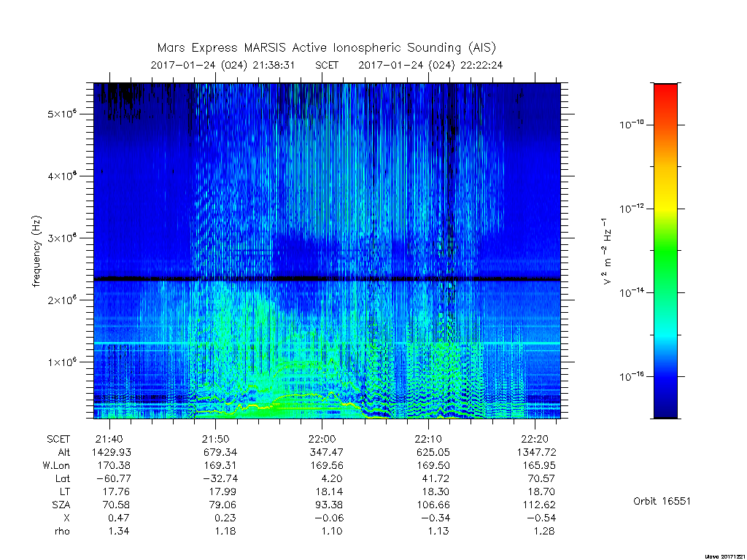
Task: Click the Orbit 16551 label
Action: point(662,501)
